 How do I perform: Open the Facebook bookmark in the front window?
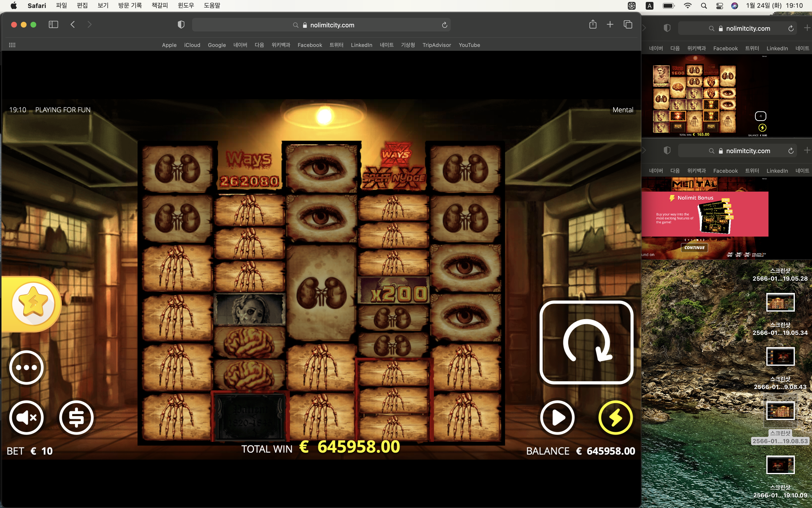[x=310, y=45]
